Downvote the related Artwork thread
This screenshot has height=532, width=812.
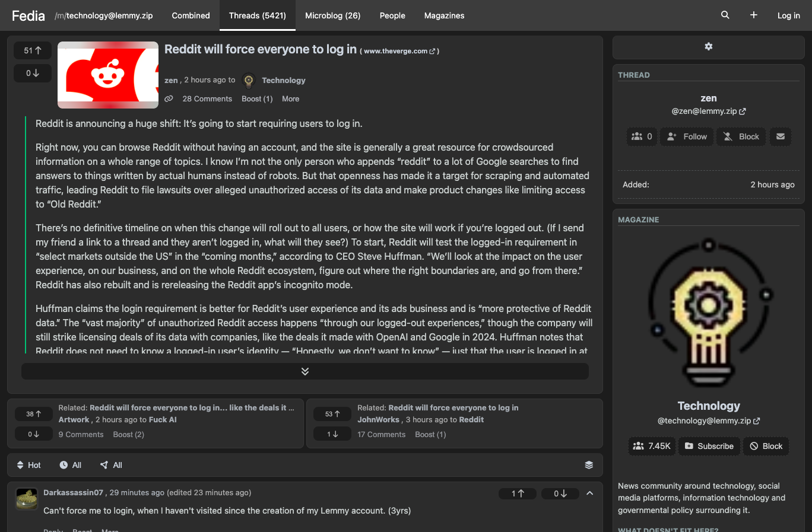(34, 434)
